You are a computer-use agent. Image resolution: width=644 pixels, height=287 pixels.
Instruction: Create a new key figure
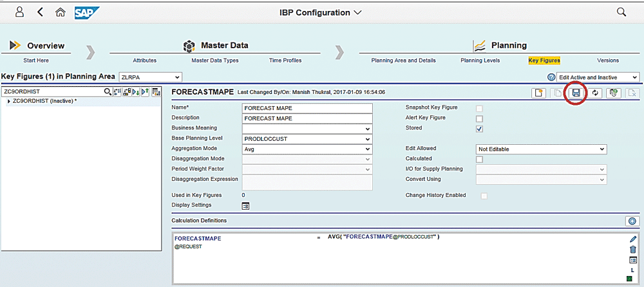pyautogui.click(x=538, y=93)
